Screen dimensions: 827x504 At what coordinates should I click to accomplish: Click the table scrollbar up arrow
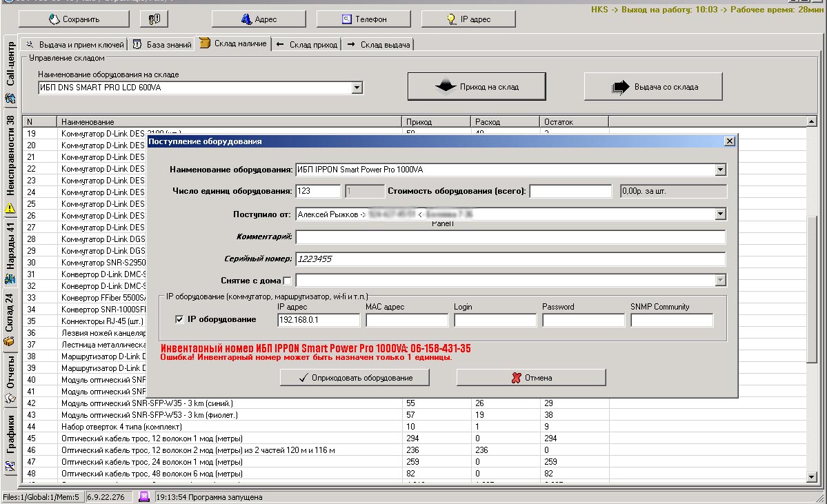tap(813, 122)
